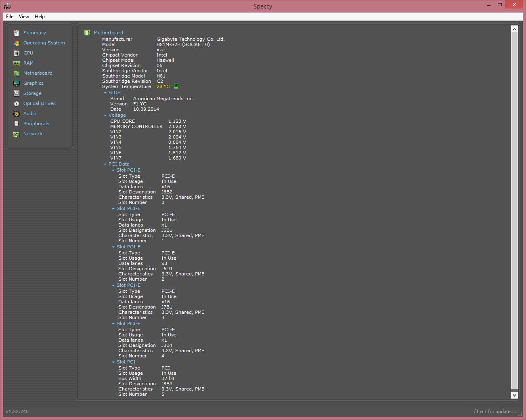The width and height of the screenshot is (526, 420).
Task: Click Check for updates link
Action: pyautogui.click(x=495, y=412)
